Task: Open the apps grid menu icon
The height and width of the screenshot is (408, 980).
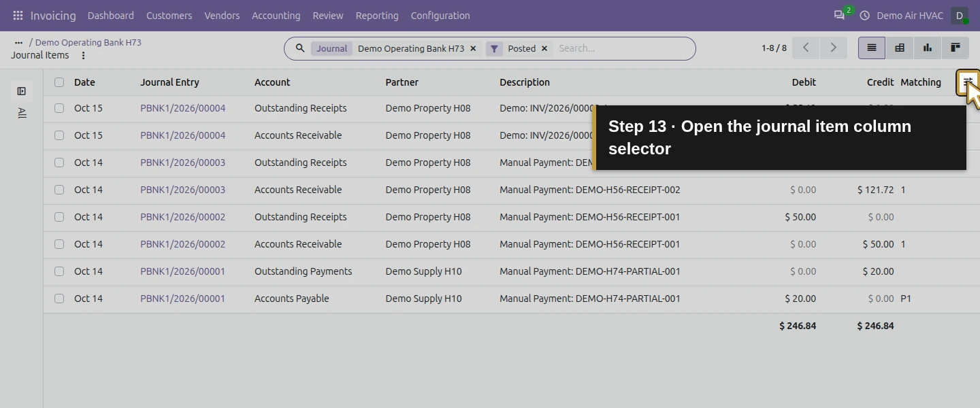Action: pyautogui.click(x=18, y=15)
